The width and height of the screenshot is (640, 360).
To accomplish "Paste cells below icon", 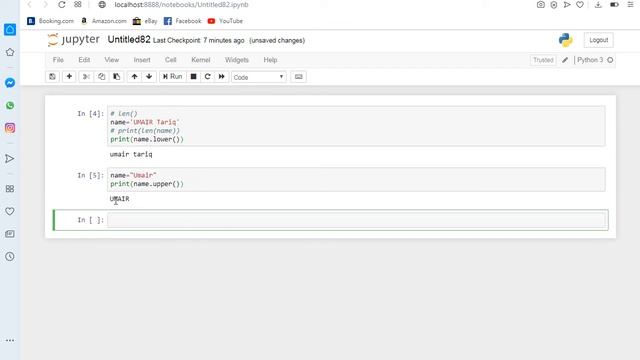I will (116, 77).
